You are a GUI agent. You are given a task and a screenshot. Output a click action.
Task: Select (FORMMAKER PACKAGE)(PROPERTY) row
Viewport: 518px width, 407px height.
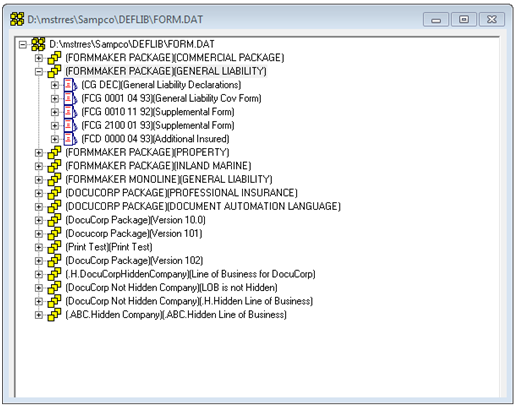click(147, 152)
